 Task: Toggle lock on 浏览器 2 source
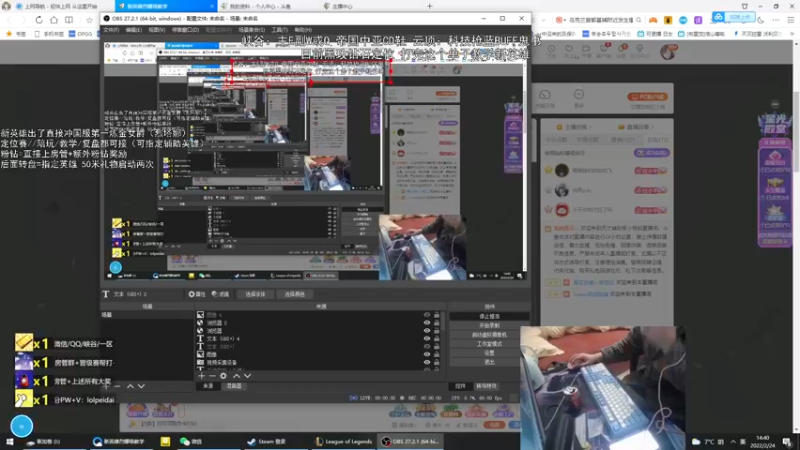coord(436,322)
